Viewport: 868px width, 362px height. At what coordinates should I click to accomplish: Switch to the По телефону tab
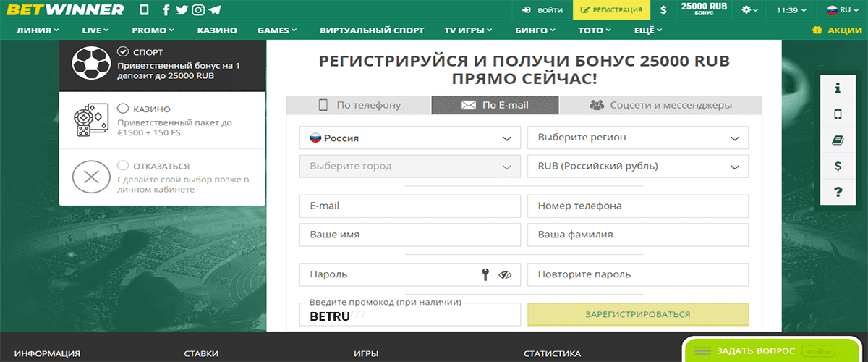pyautogui.click(x=359, y=105)
